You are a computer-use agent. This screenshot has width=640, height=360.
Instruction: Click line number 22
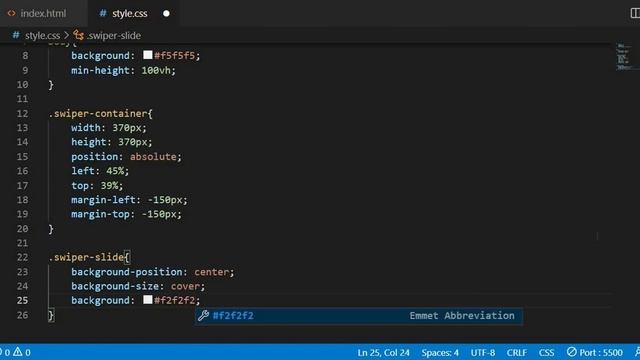point(22,257)
